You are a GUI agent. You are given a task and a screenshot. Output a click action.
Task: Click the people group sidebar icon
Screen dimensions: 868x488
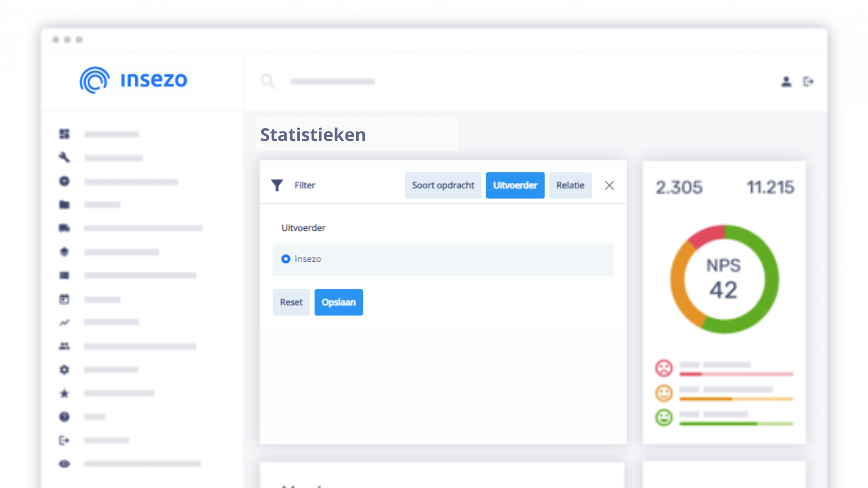[64, 346]
